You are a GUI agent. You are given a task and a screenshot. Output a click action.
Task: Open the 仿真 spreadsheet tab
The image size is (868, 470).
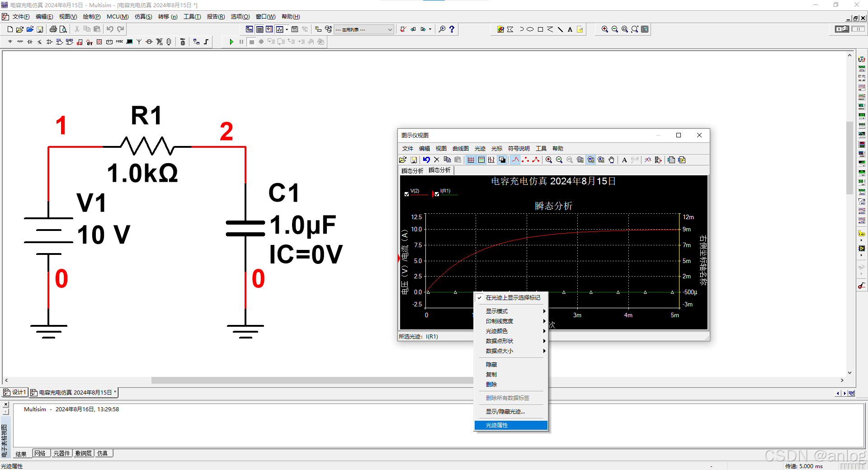coord(103,453)
